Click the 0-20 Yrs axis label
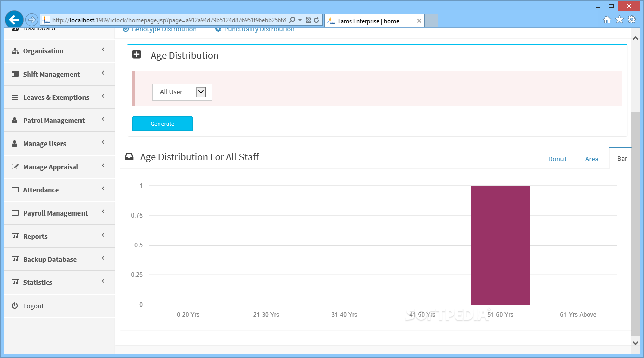Viewport: 644px width, 358px height. click(x=188, y=315)
